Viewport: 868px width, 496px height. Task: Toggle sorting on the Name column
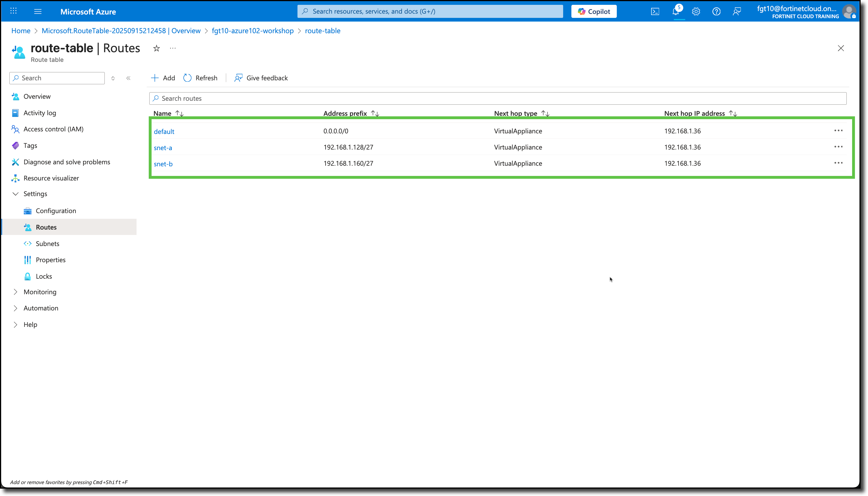click(179, 113)
